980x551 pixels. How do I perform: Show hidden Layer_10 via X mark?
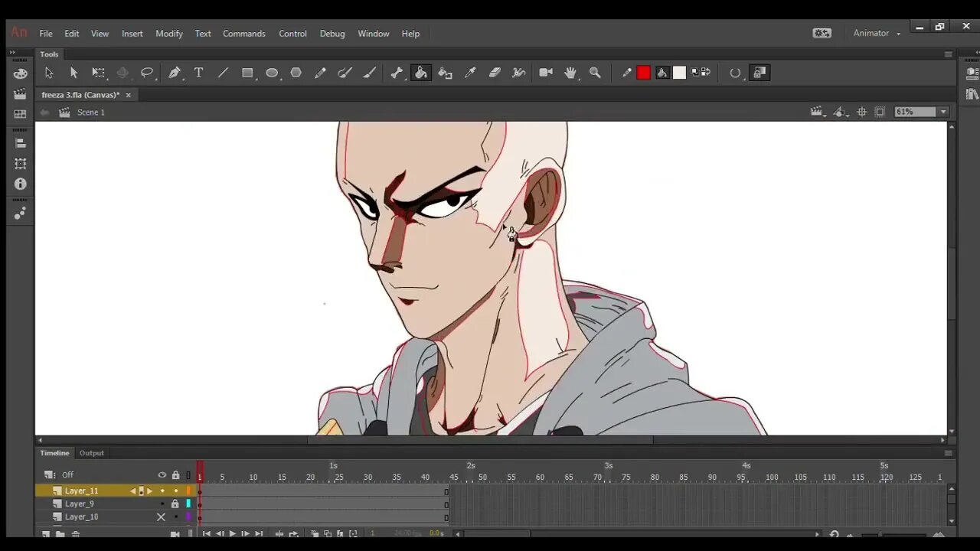point(161,517)
